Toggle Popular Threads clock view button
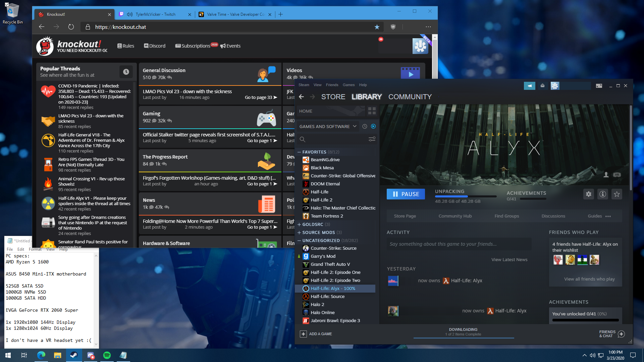This screenshot has width=644, height=362. pos(126,72)
